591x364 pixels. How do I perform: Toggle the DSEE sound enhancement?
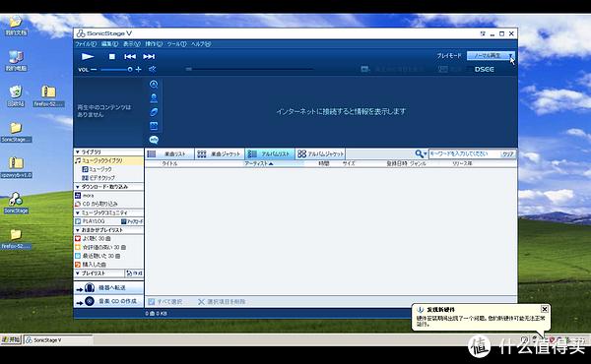click(x=485, y=69)
